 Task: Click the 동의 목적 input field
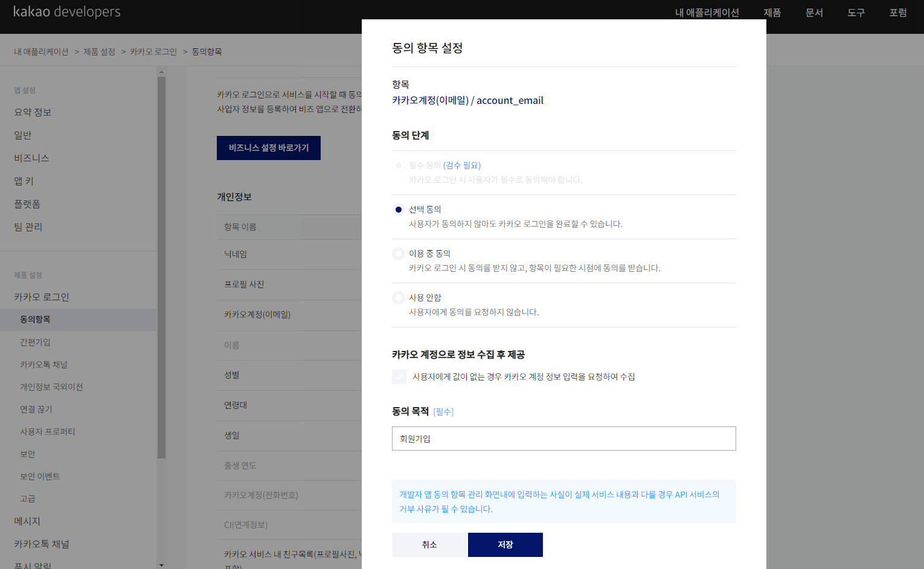564,439
